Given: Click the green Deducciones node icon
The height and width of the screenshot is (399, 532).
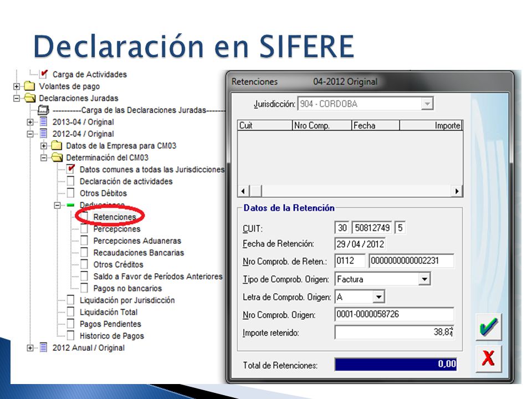Looking at the screenshot, I should pyautogui.click(x=70, y=205).
